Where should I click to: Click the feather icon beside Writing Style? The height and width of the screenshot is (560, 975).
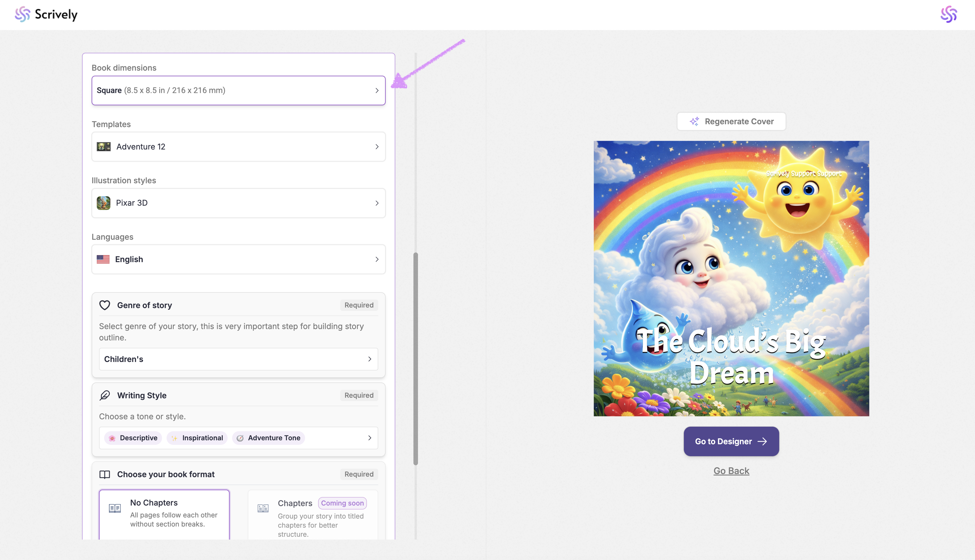105,395
